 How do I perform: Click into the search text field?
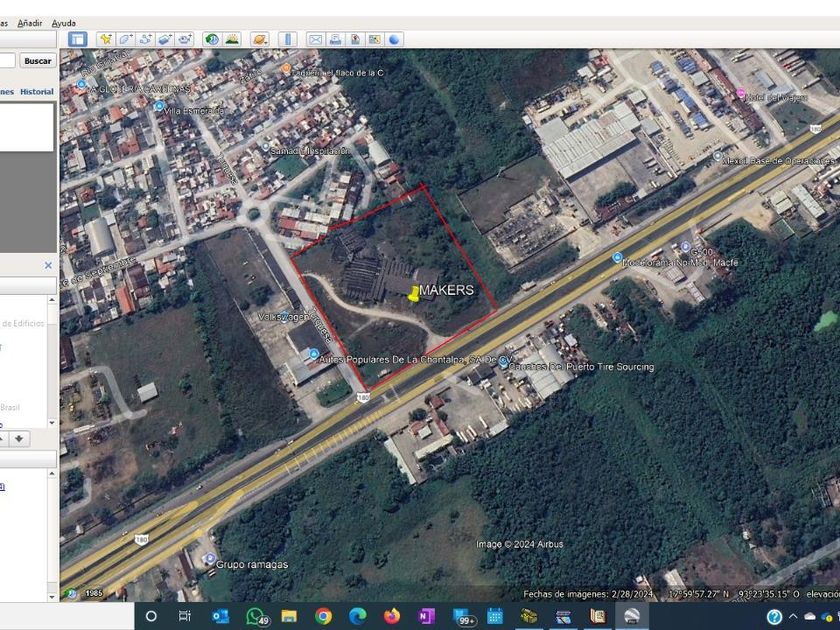(x=8, y=61)
